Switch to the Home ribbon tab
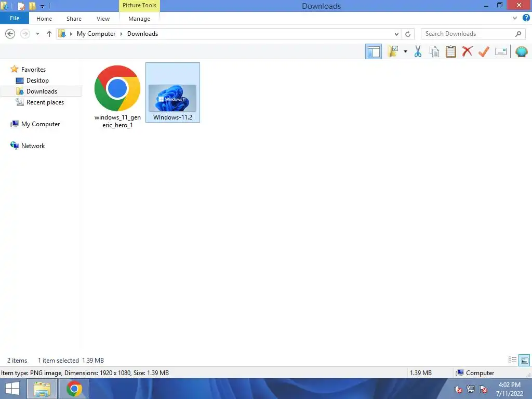532x399 pixels. (44, 19)
